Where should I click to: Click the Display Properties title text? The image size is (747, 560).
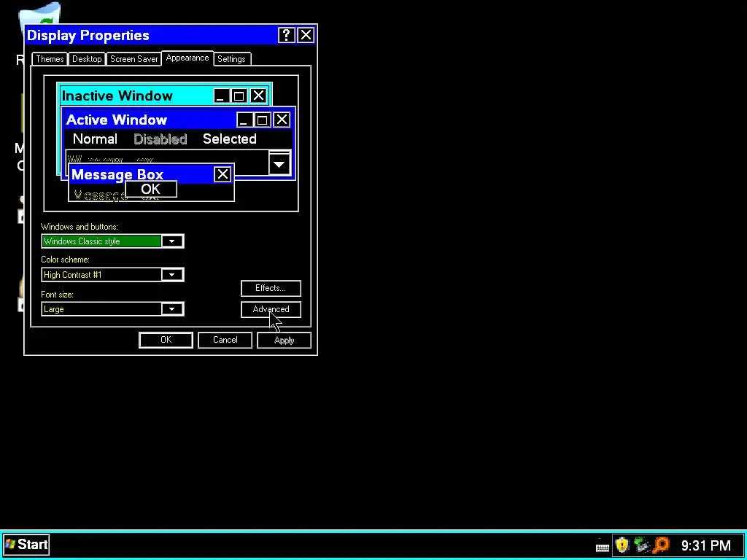point(88,35)
